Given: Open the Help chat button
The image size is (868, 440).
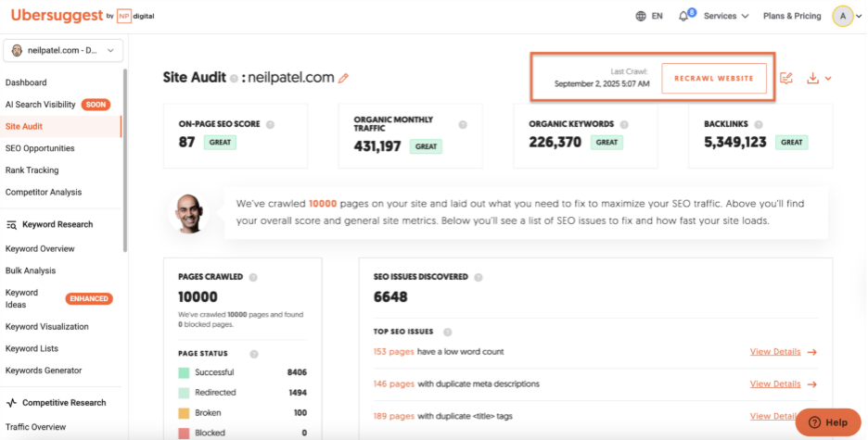Looking at the screenshot, I should pos(828,422).
